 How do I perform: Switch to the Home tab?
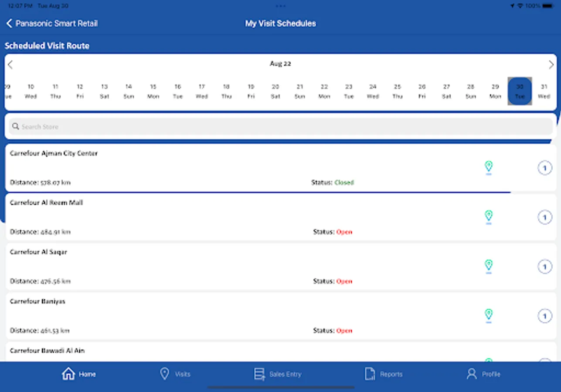click(x=79, y=374)
